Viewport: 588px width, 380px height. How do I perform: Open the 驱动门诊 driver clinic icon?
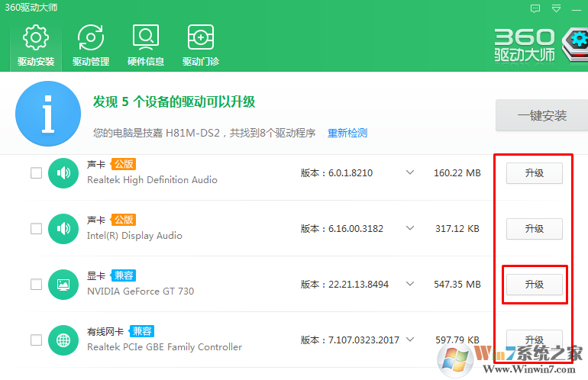click(201, 44)
